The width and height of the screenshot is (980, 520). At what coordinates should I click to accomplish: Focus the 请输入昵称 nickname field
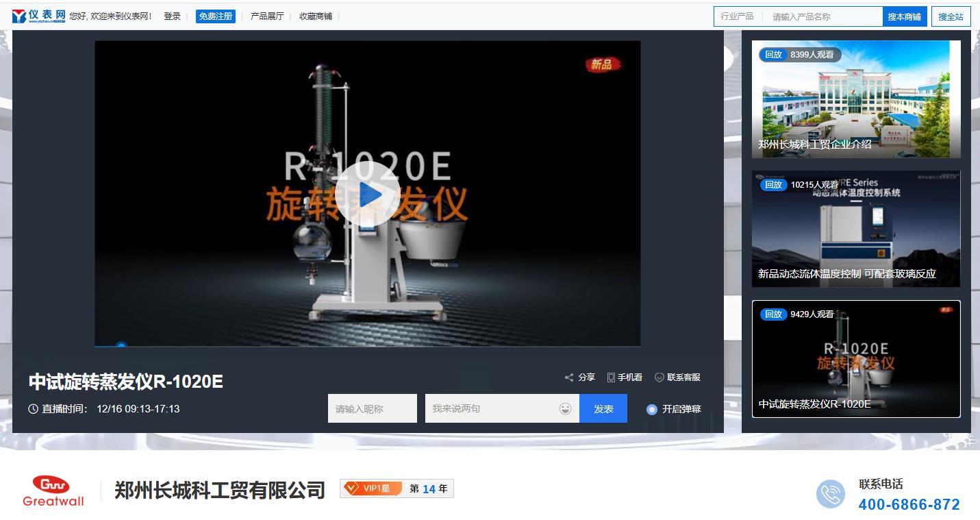373,408
